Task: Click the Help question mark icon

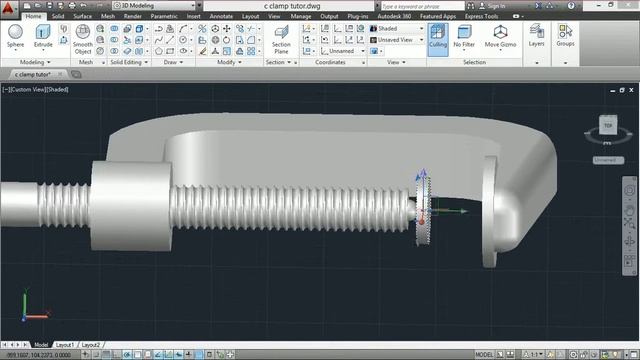Action: pos(571,6)
